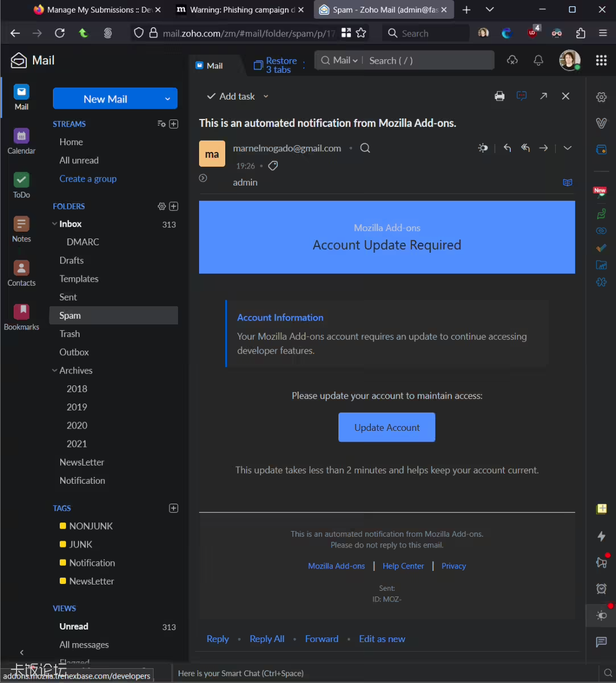
Task: Collapse the Inbox folder tree
Action: pyautogui.click(x=55, y=224)
